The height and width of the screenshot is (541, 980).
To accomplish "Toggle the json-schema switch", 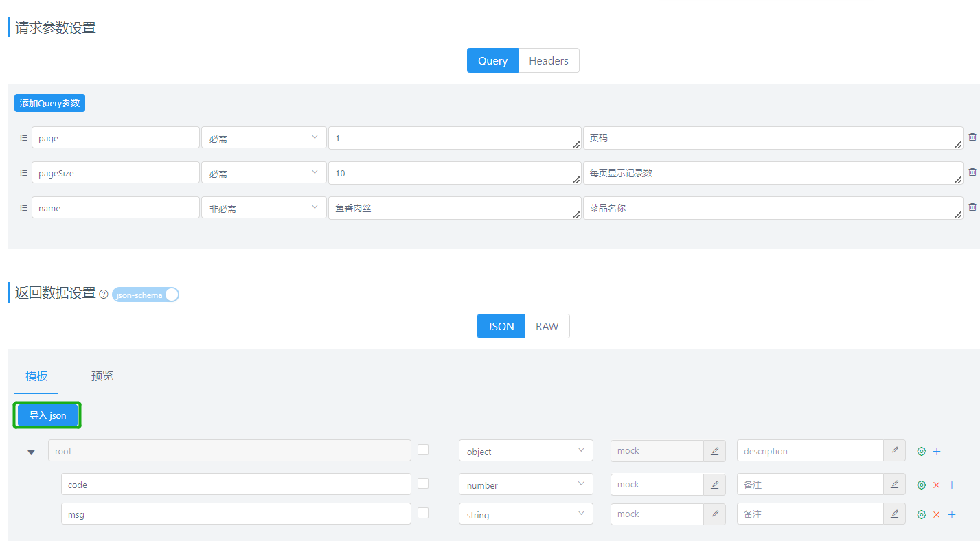I will click(146, 295).
